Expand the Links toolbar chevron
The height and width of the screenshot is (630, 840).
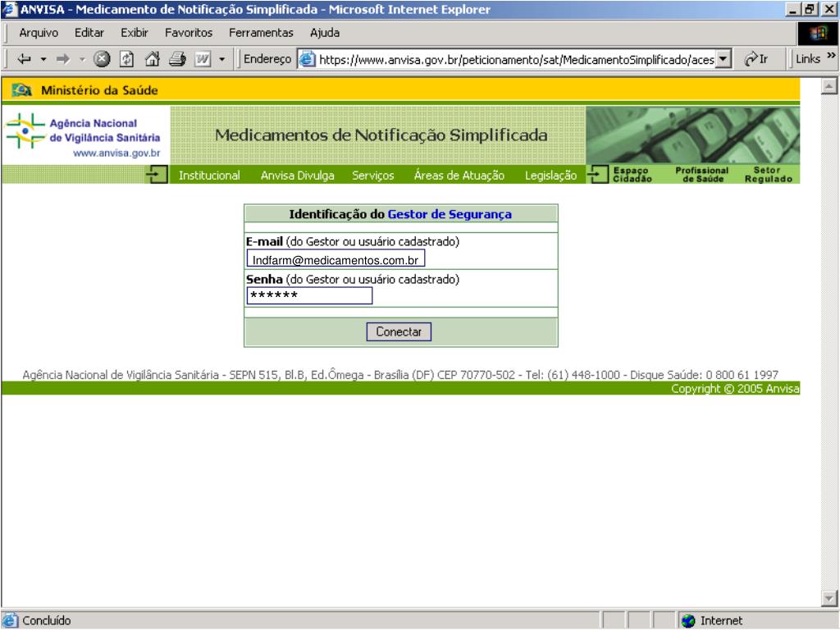pos(831,55)
